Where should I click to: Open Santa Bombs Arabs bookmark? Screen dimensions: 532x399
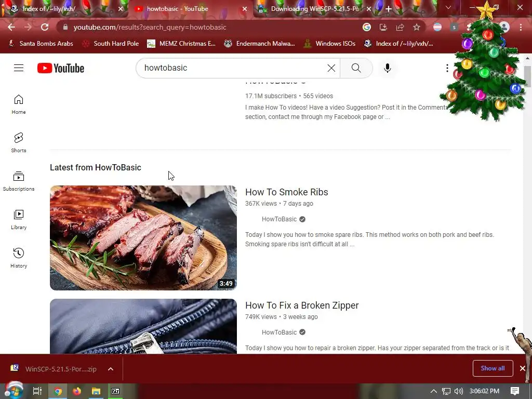coord(41,44)
